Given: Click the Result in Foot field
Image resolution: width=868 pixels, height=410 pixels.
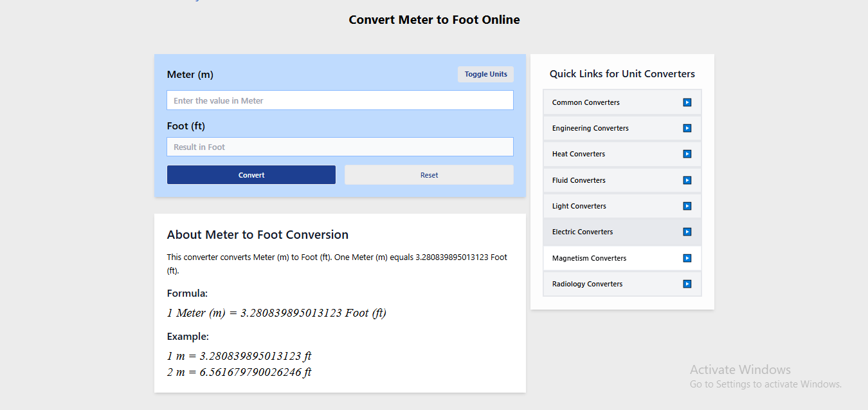Looking at the screenshot, I should pyautogui.click(x=339, y=147).
